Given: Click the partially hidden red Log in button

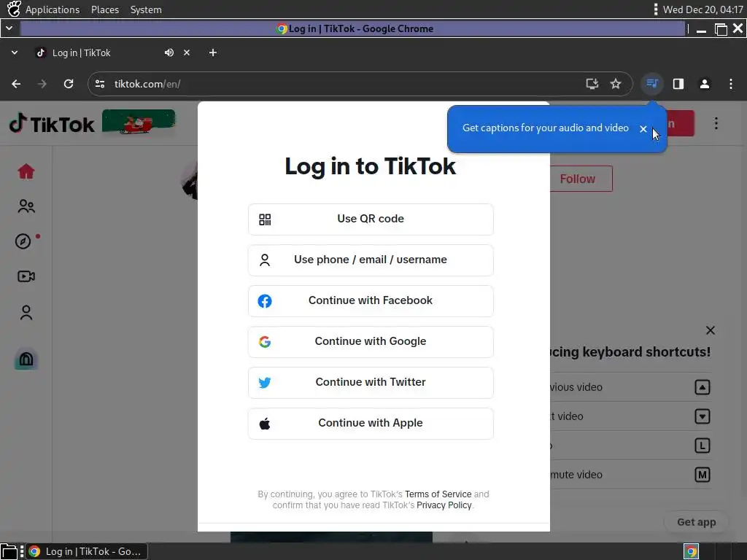Looking at the screenshot, I should click(680, 124).
